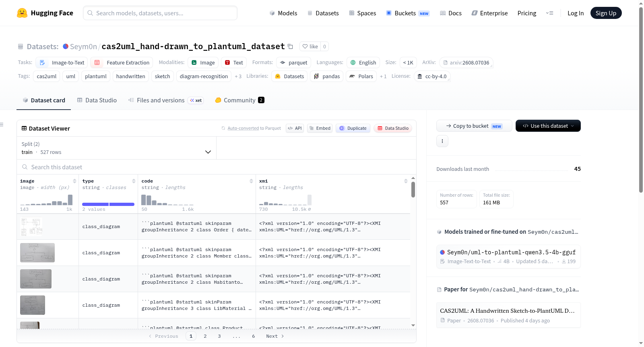Expand the train split dropdown
644x347 pixels.
point(116,148)
